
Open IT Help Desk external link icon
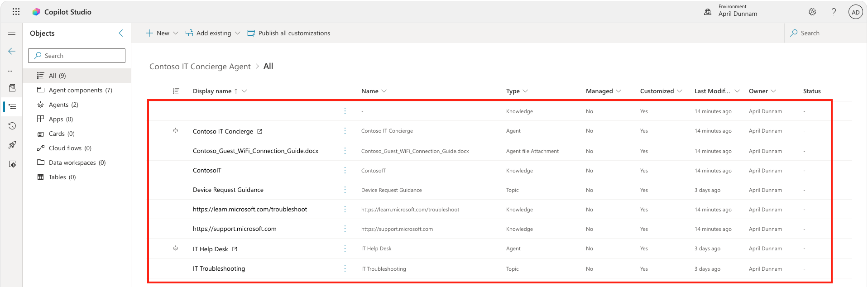click(235, 249)
